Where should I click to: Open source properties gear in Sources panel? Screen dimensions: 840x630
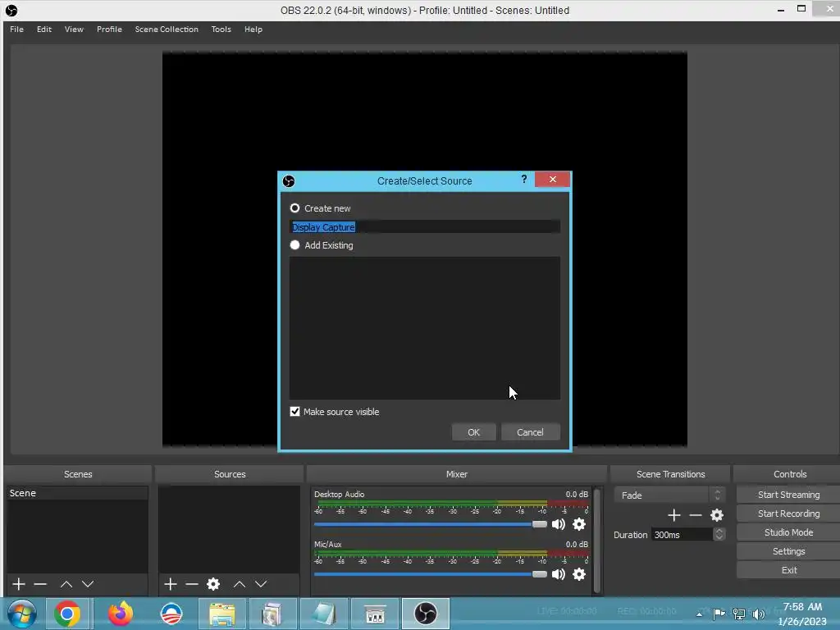point(213,584)
